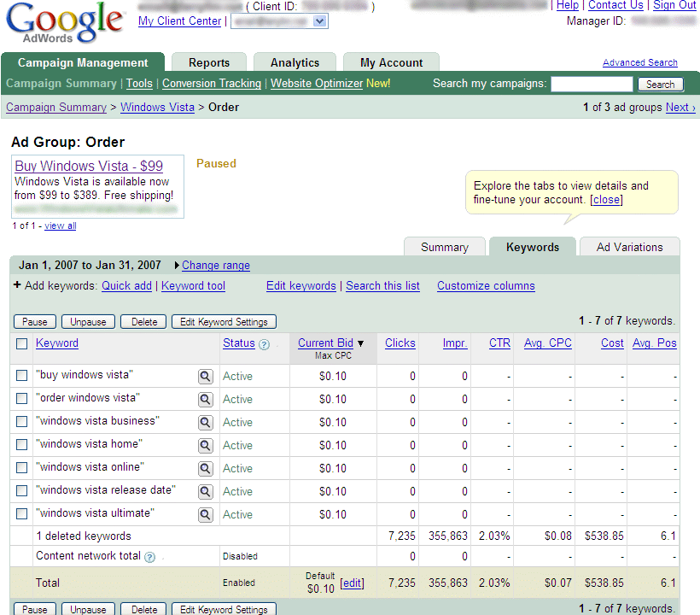
Task: Sort by Cost column header
Action: point(612,343)
